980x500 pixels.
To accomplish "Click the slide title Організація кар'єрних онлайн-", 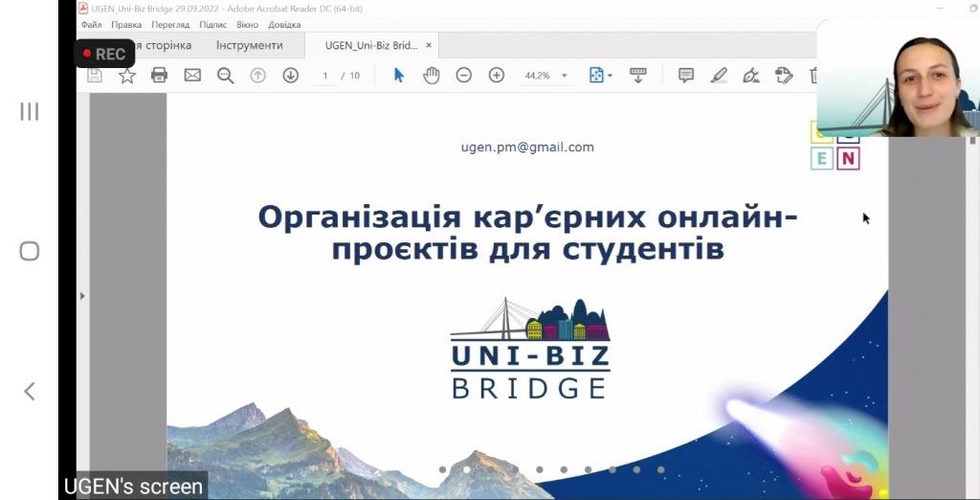I will [x=527, y=217].
